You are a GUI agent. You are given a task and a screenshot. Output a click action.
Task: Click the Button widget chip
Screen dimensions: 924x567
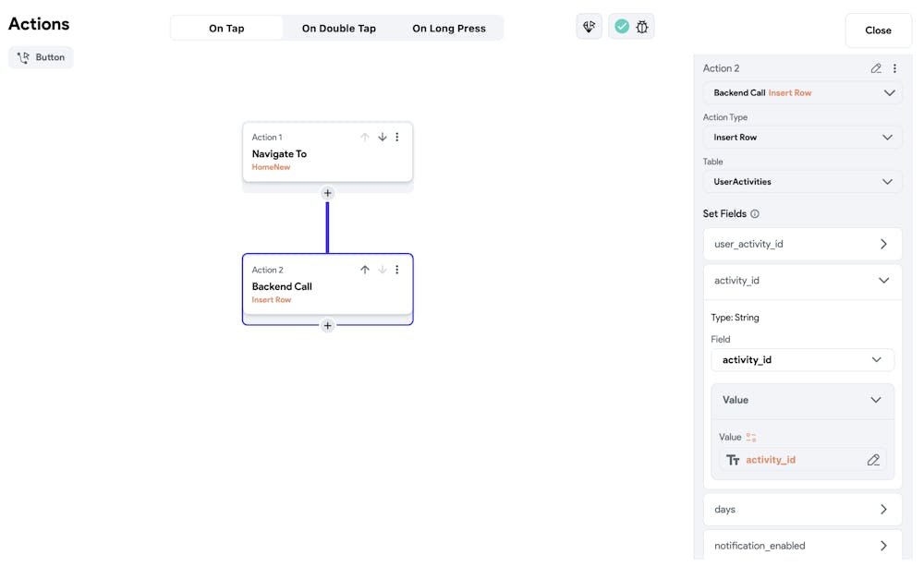tap(42, 57)
